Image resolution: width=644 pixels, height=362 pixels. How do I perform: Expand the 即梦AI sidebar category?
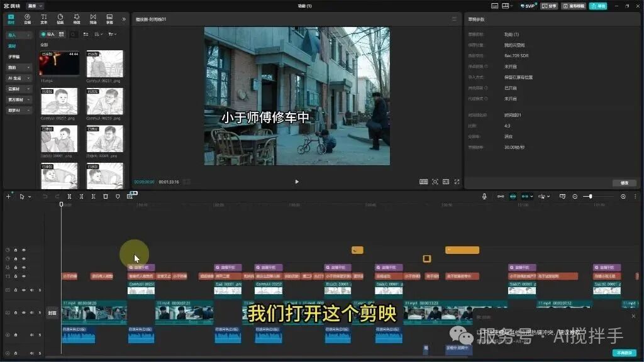coord(18,110)
